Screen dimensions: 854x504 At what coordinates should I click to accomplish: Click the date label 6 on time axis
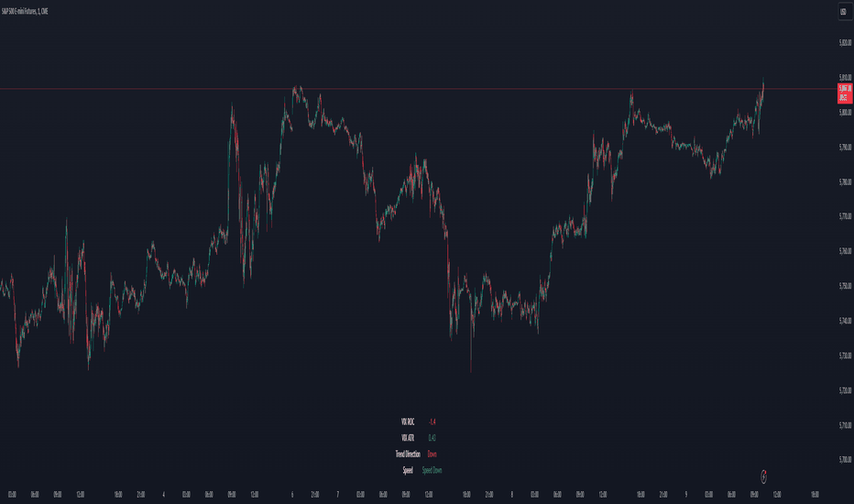tap(292, 495)
